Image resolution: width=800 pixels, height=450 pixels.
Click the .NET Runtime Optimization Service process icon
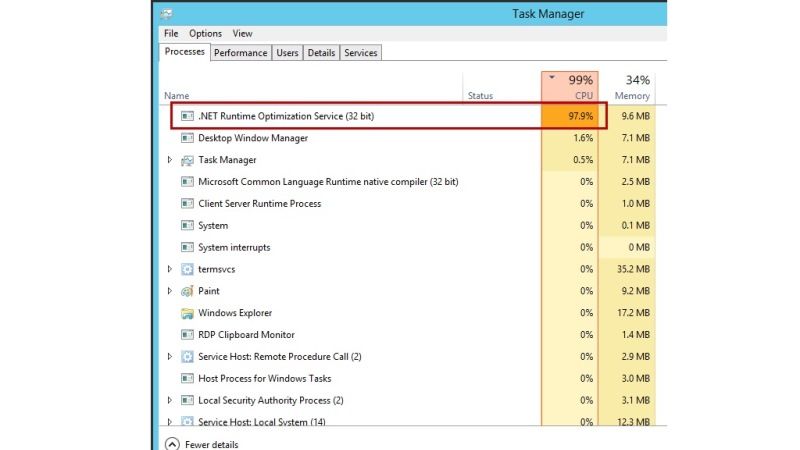coord(187,116)
